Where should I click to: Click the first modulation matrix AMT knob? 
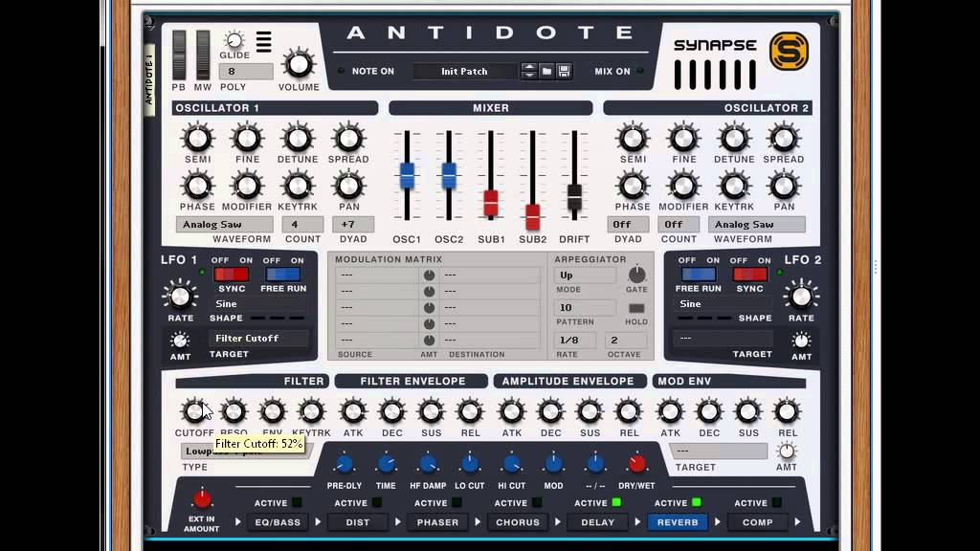pyautogui.click(x=429, y=275)
